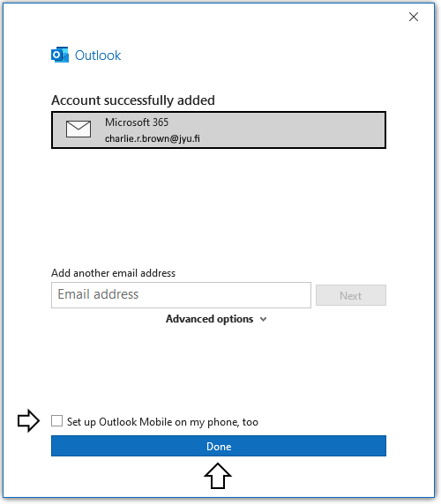441x504 pixels.
Task: Click the blank area right of the Advanced options chevron
Action: (326, 319)
